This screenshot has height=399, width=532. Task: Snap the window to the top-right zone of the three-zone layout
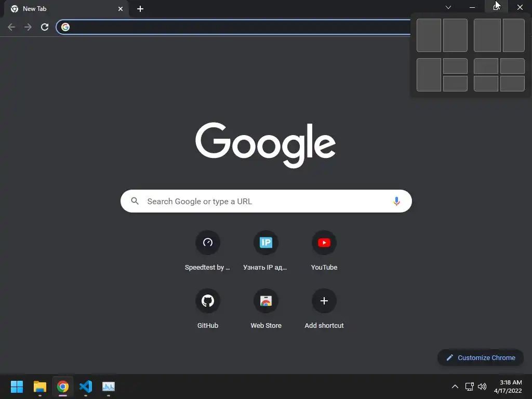coord(455,66)
